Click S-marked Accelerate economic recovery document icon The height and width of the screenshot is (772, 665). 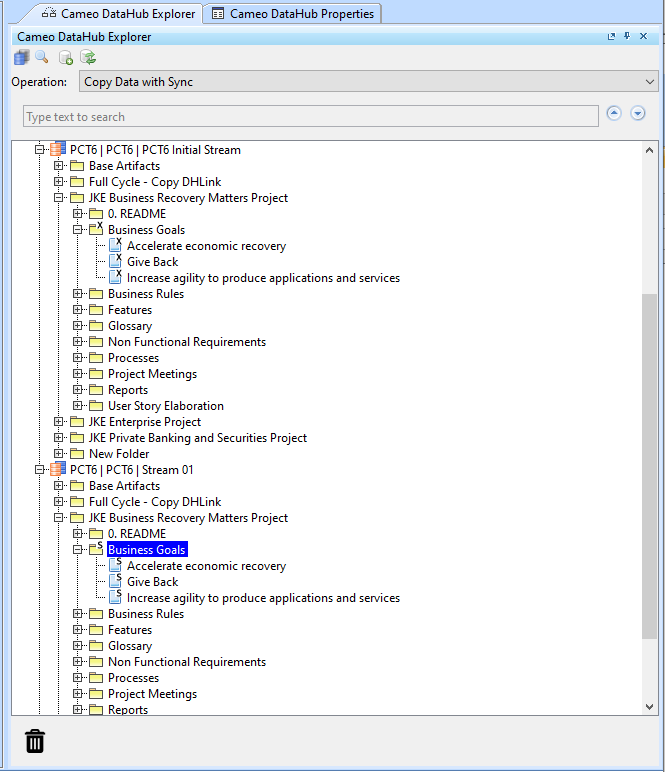click(x=115, y=565)
